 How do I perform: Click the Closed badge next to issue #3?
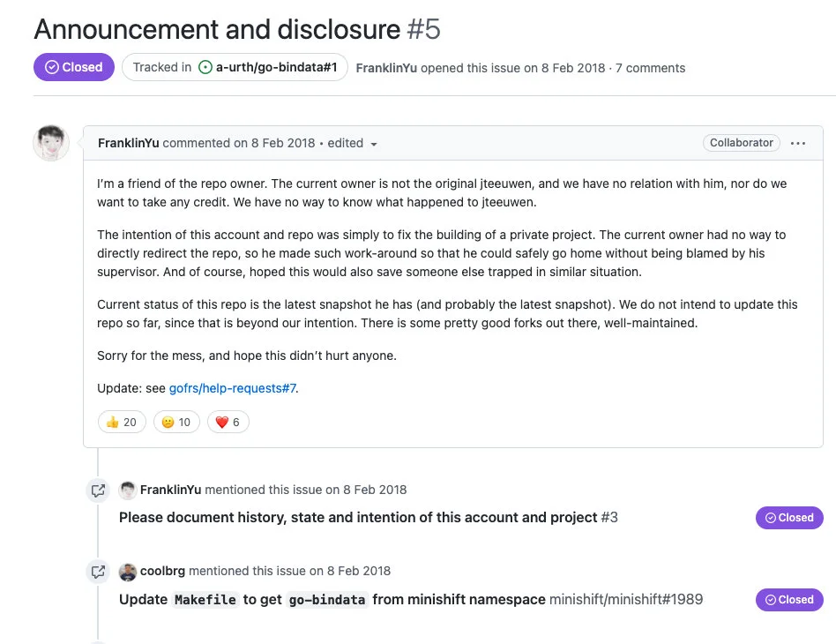pyautogui.click(x=789, y=518)
